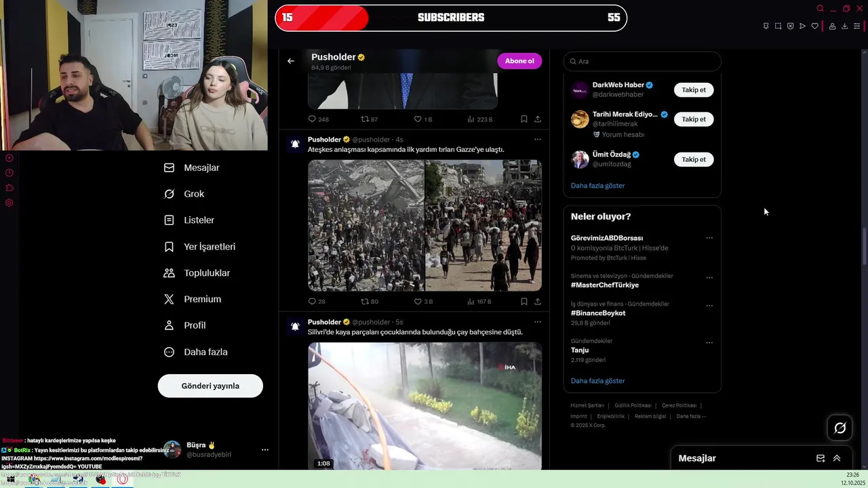This screenshot has width=868, height=488.
Task: Repost the Gazze post with 80 reposts
Action: [370, 302]
